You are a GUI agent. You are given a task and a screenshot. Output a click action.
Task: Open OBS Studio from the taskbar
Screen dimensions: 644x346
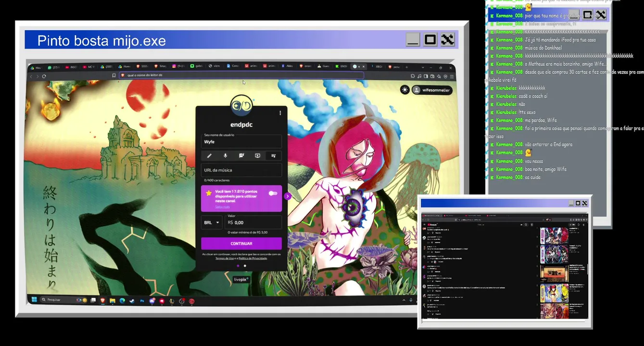[x=182, y=301]
